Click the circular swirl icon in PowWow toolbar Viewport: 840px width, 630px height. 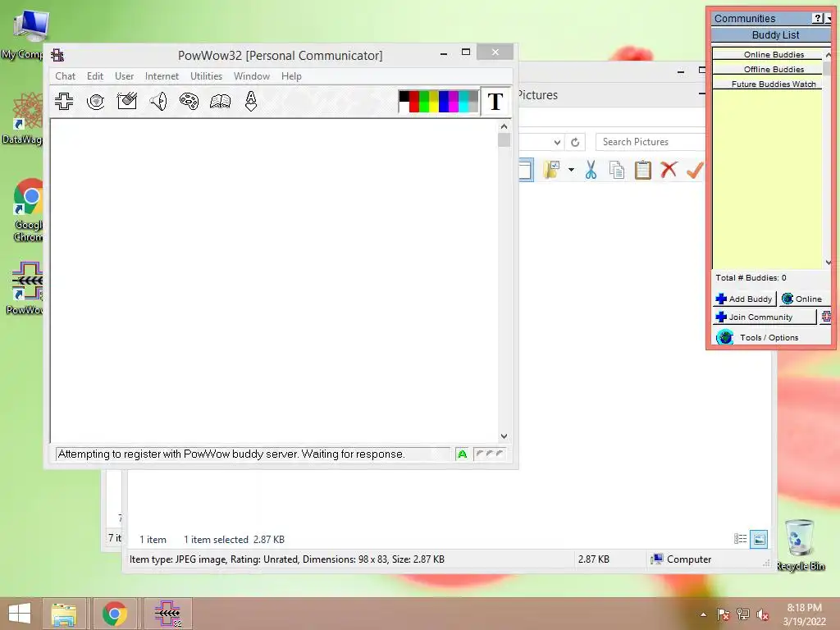point(95,101)
